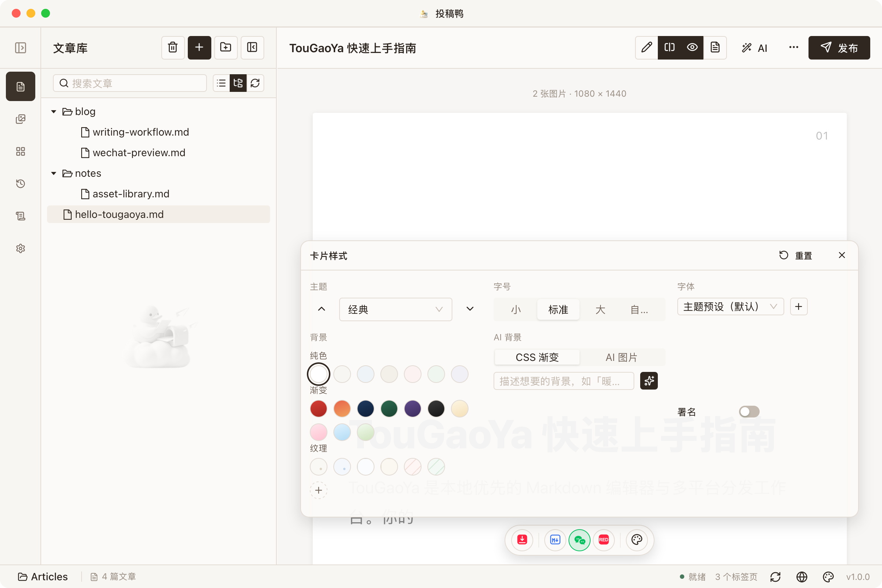Click the 搜索文章 search field

click(130, 83)
